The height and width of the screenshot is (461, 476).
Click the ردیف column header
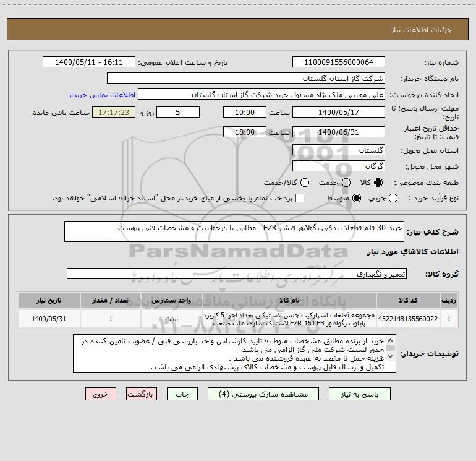449,301
